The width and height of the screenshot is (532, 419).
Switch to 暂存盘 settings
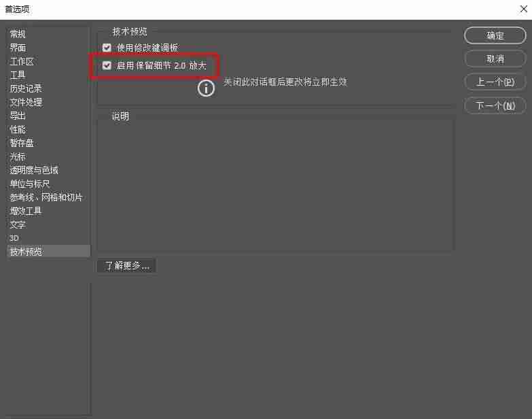point(22,143)
